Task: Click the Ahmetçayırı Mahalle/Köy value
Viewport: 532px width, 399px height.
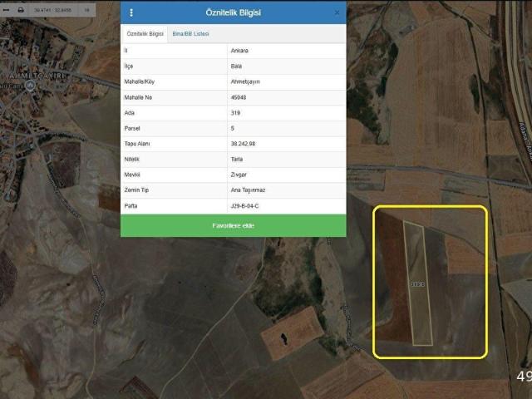Action: click(x=248, y=81)
